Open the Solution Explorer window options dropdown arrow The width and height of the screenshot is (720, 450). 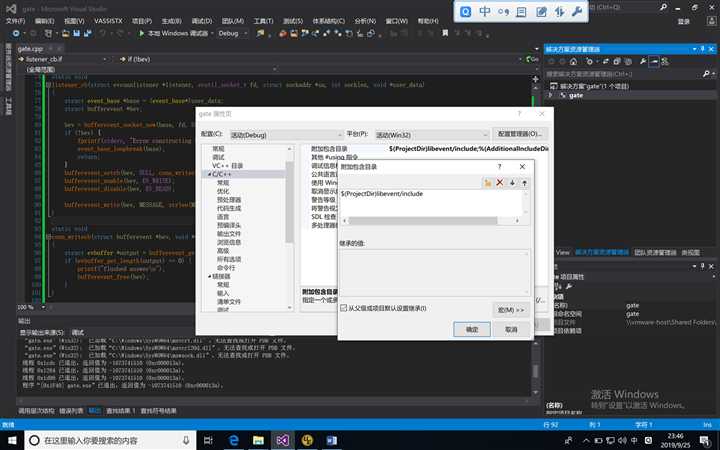(694, 49)
